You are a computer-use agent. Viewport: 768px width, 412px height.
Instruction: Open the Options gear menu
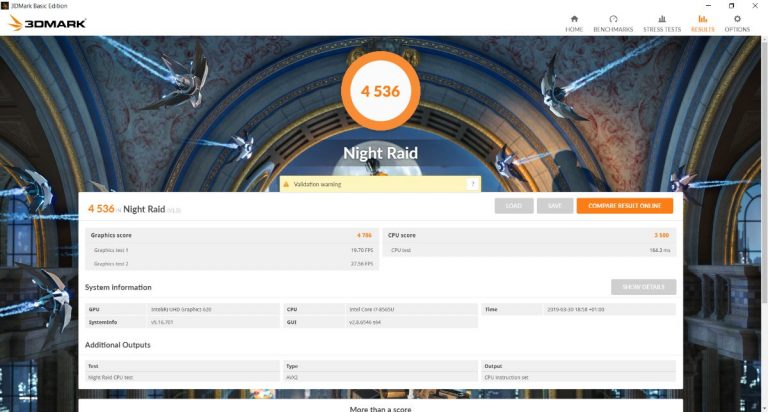coord(737,23)
